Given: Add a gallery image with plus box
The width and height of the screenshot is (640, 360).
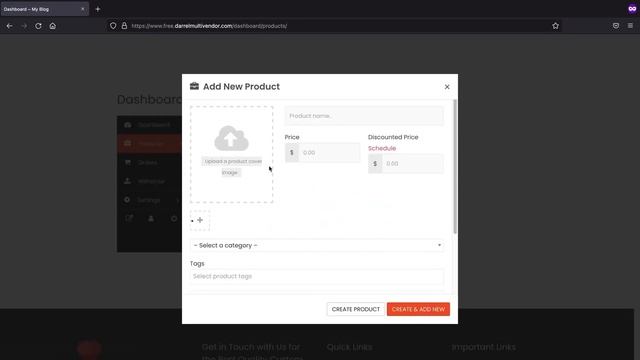Looking at the screenshot, I should coord(200,220).
